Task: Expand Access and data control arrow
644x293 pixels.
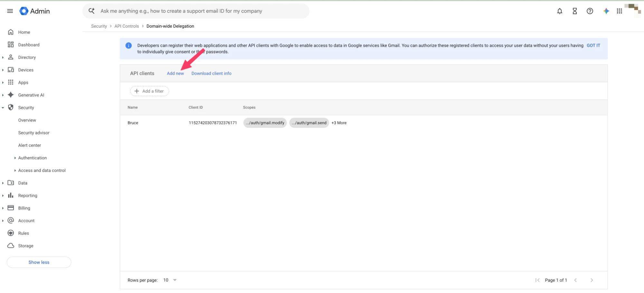Action: coord(15,170)
